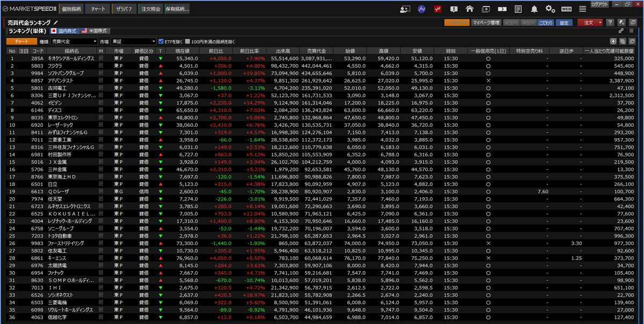The height and width of the screenshot is (324, 644).
Task: Open the news document icon
Action: [518, 9]
